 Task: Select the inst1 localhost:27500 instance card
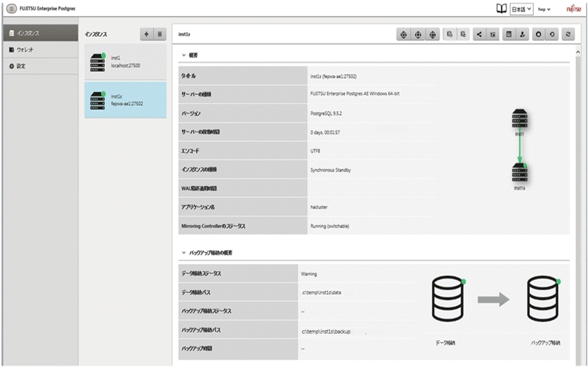pyautogui.click(x=125, y=62)
